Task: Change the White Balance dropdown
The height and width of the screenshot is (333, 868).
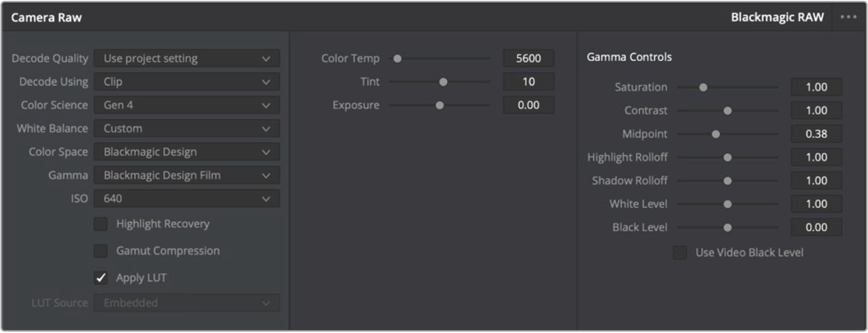Action: coord(186,129)
